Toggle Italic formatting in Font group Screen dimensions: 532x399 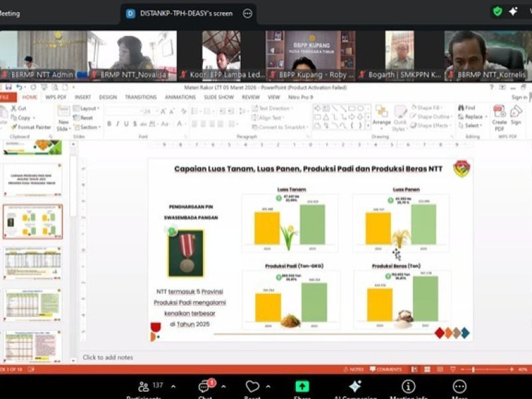118,124
